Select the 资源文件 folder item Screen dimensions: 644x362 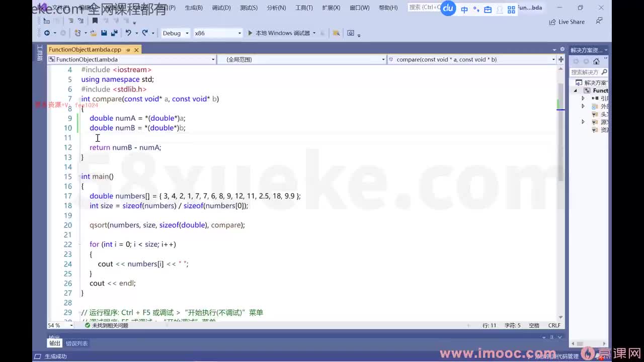(600, 130)
